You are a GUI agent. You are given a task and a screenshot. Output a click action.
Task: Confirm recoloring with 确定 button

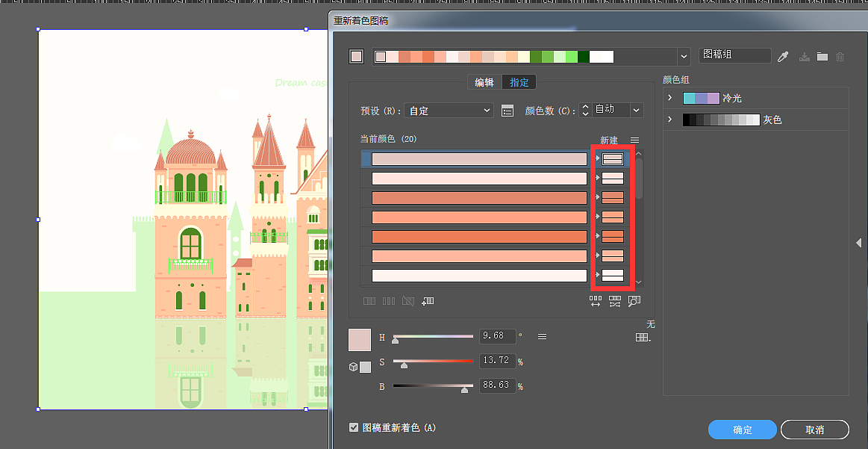point(742,430)
